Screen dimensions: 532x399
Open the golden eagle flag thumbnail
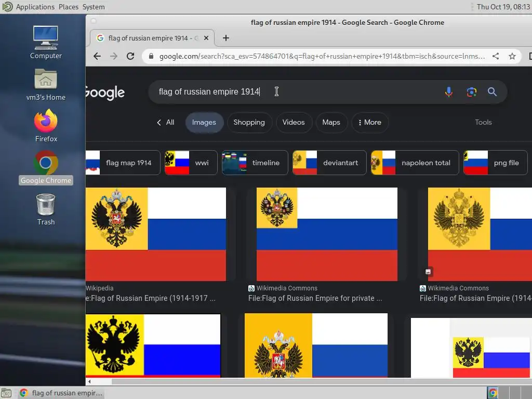click(x=480, y=234)
